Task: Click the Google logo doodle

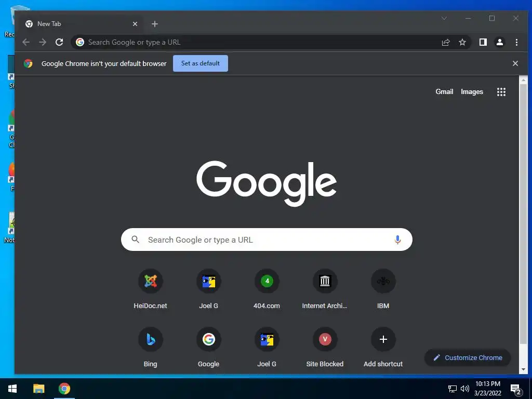Action: tap(267, 183)
